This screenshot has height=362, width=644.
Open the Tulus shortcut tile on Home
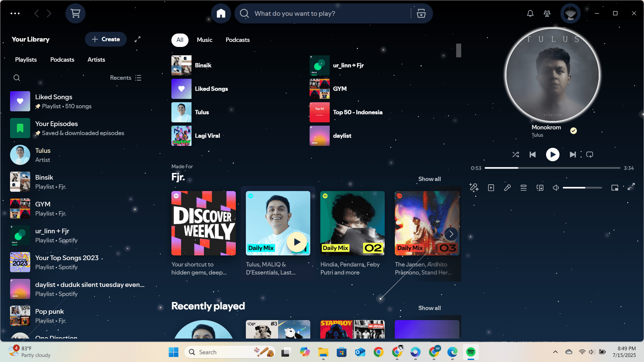[x=238, y=112]
